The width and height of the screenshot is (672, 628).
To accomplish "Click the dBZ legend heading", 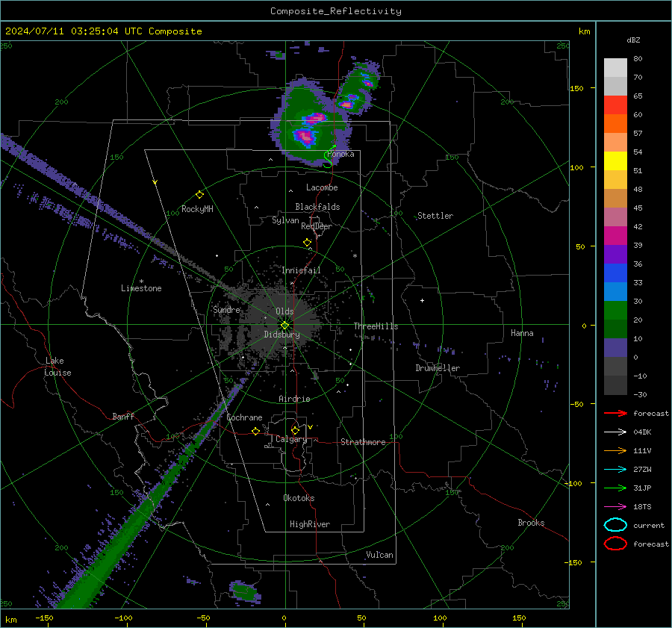I will pyautogui.click(x=633, y=40).
